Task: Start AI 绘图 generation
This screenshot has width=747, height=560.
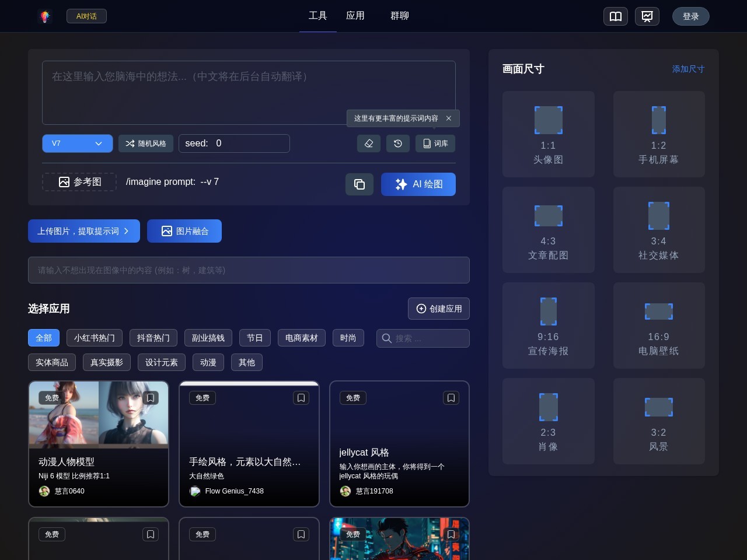Action: coord(418,184)
